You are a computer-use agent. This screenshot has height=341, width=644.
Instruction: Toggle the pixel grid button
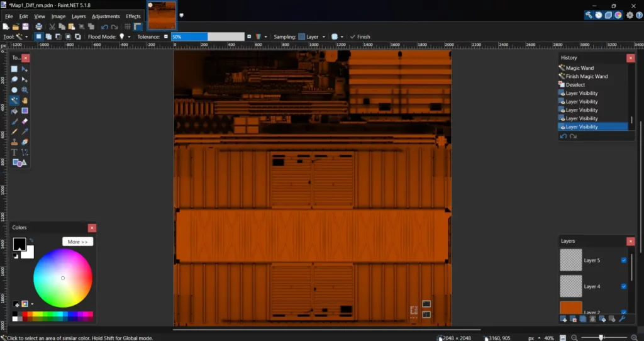128,26
